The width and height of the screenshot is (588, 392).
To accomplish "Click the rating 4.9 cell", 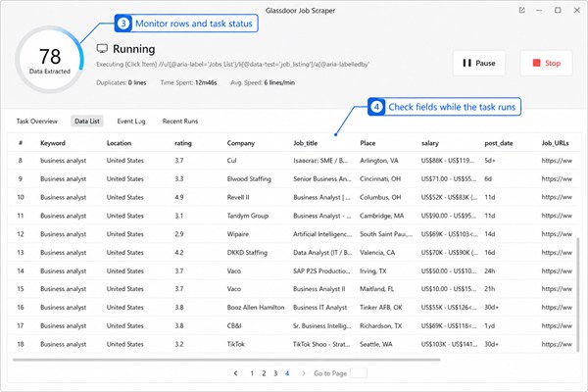I will point(179,197).
